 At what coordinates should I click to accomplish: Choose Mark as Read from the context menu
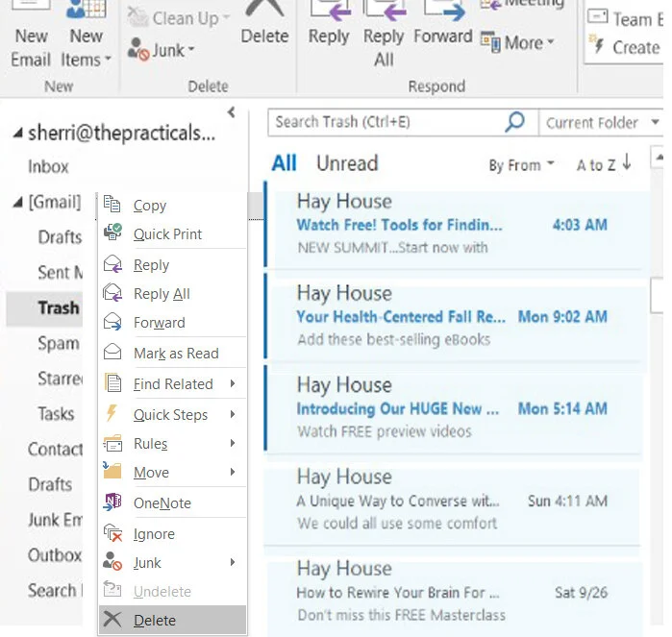tap(172, 353)
